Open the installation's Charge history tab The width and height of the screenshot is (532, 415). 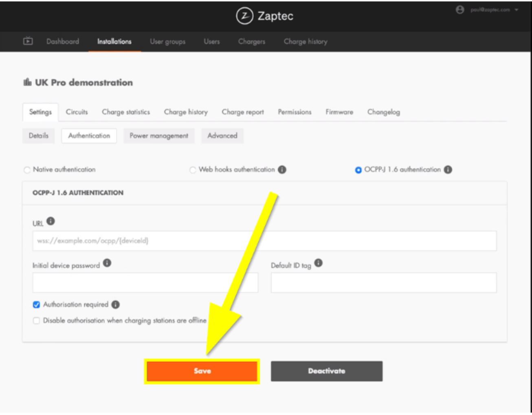click(186, 112)
